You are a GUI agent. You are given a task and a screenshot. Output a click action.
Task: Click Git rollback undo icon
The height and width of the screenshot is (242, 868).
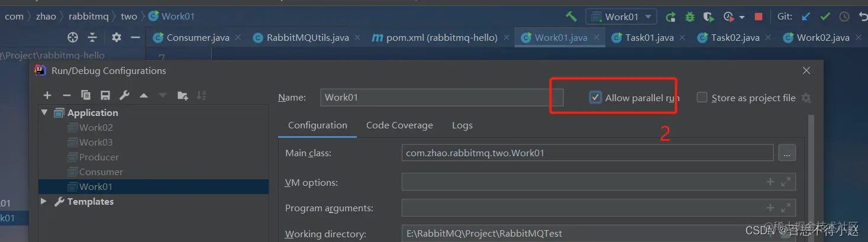(863, 17)
